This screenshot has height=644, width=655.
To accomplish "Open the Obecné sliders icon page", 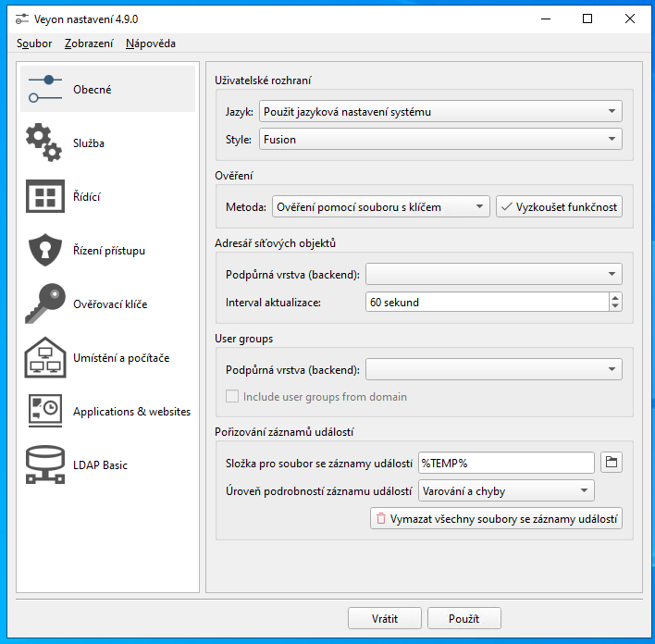I will (45, 90).
